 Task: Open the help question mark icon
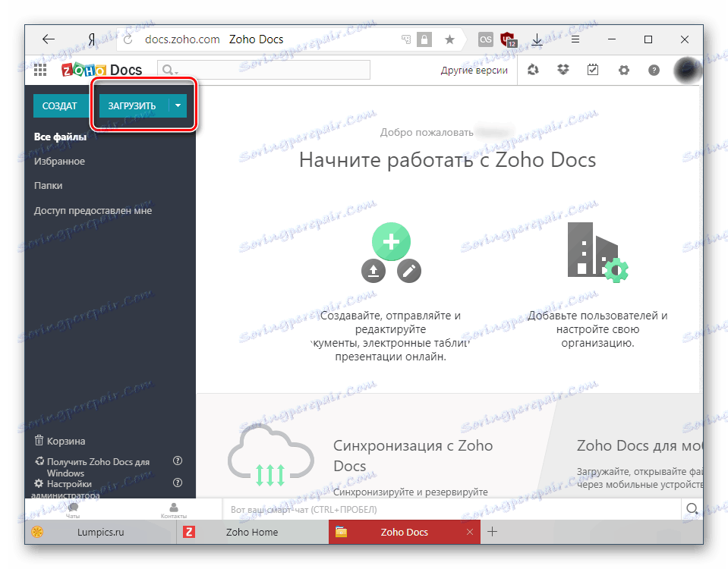click(654, 70)
